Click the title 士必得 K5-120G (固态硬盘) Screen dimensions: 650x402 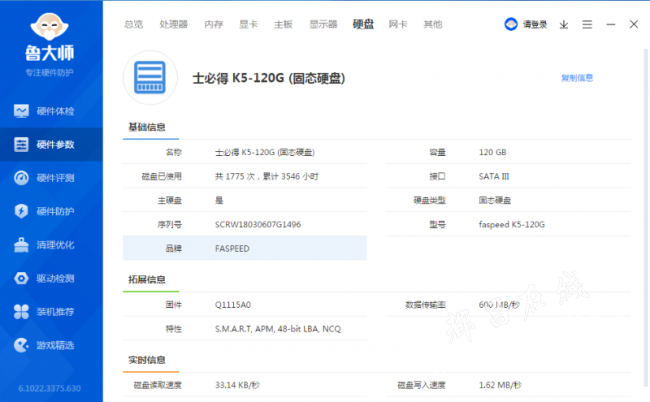pyautogui.click(x=269, y=78)
